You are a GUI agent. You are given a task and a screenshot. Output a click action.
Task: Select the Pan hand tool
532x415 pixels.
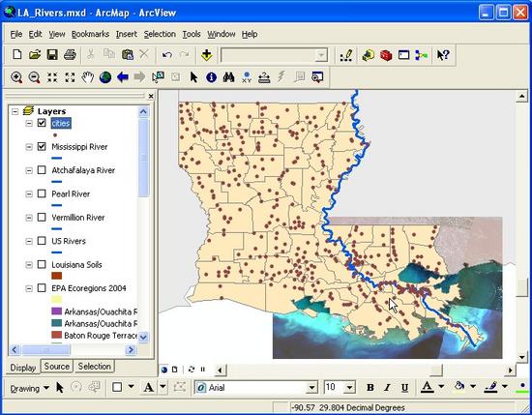tap(87, 77)
